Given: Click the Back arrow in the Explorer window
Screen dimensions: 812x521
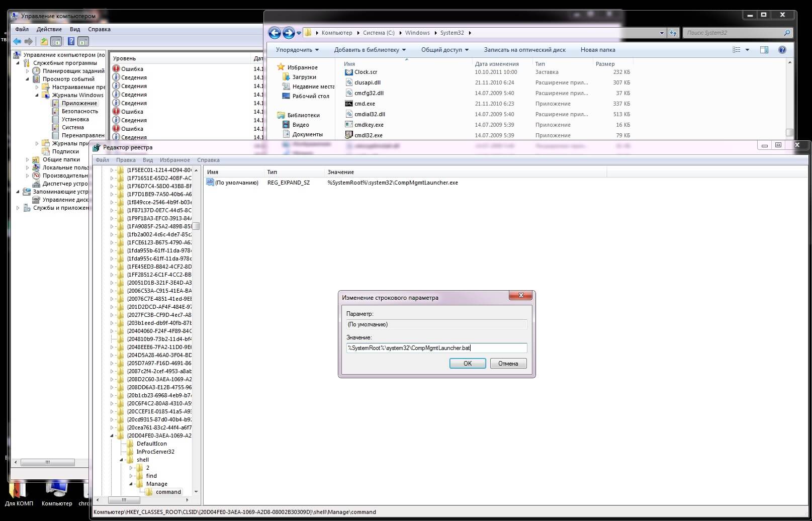Looking at the screenshot, I should click(x=275, y=33).
